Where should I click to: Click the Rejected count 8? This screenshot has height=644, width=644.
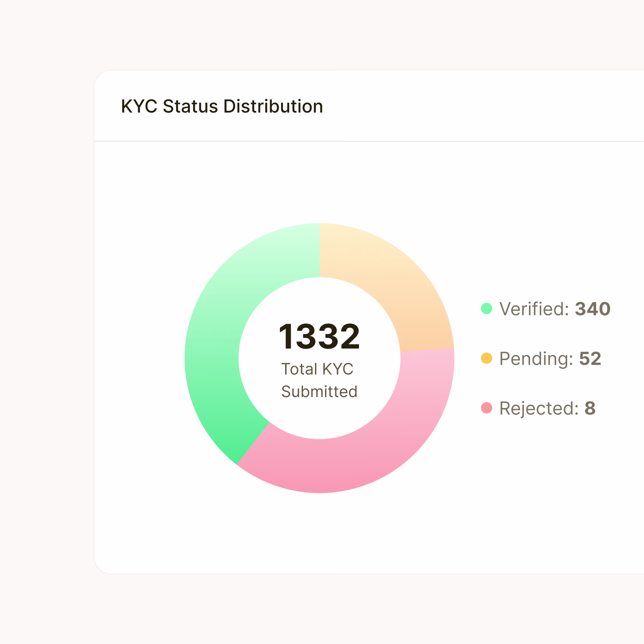[590, 408]
